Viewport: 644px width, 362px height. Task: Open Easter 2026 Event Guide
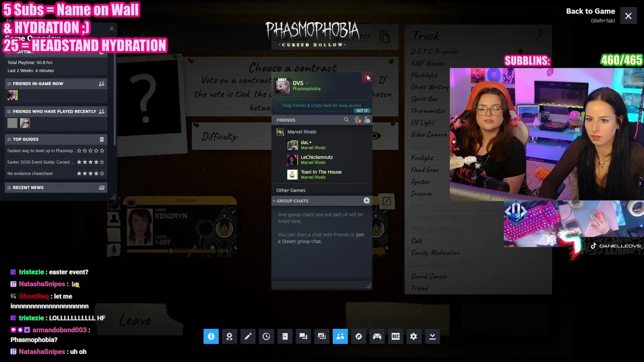(x=41, y=162)
